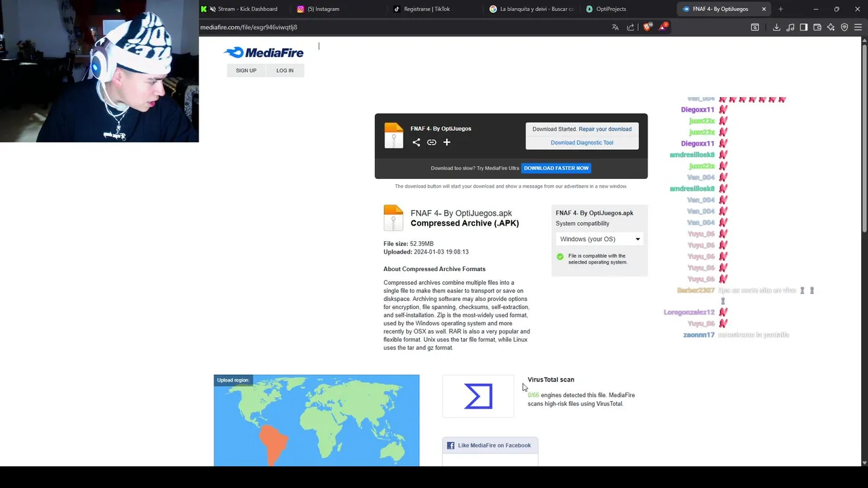Click the green compatibility checkmark icon
868x488 pixels.
point(560,256)
